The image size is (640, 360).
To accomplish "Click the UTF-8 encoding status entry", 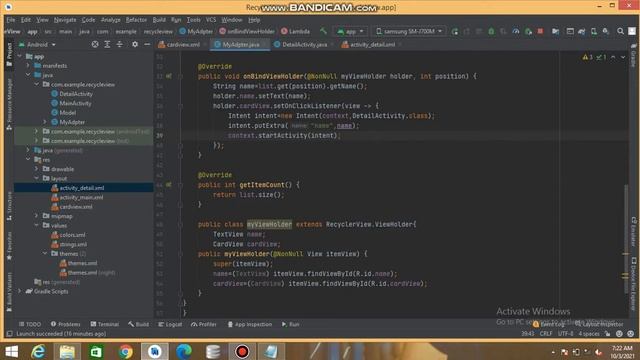I will point(565,334).
